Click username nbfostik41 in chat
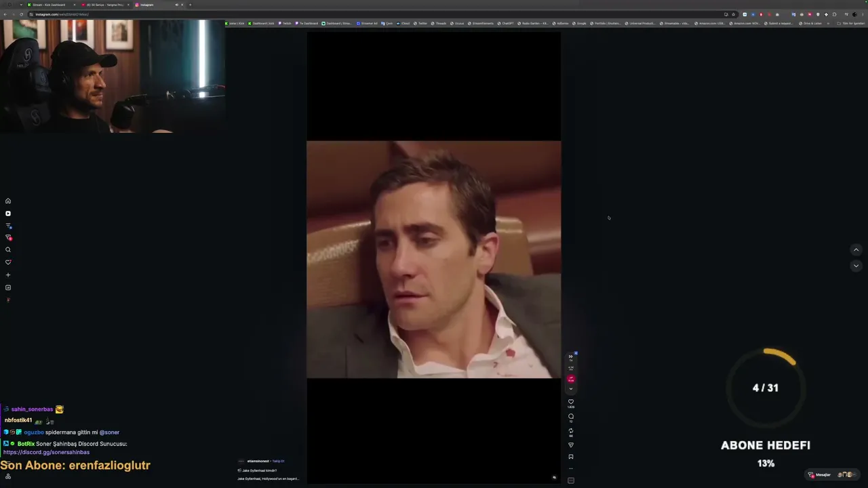Image resolution: width=868 pixels, height=488 pixels. coord(18,420)
